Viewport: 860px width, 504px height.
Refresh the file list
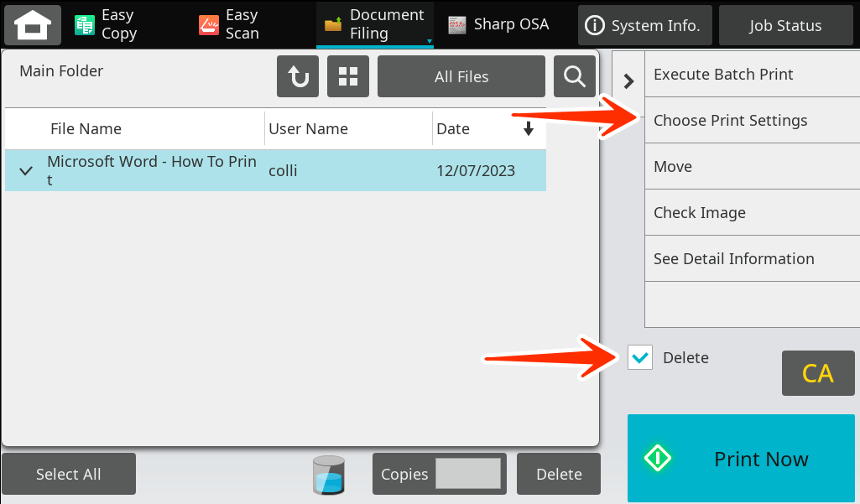(297, 76)
